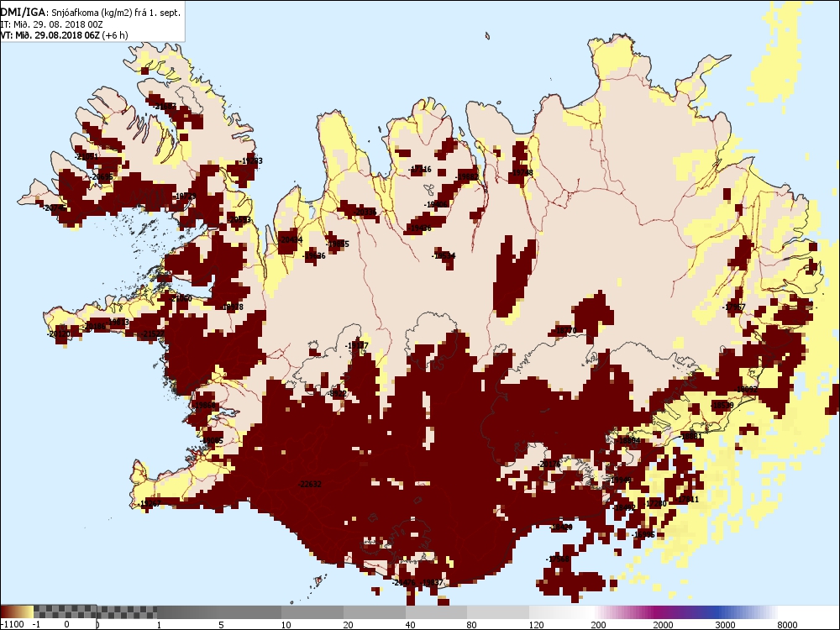Image resolution: width=840 pixels, height=630 pixels.
Task: Click the -18420 map value label
Action: (561, 528)
